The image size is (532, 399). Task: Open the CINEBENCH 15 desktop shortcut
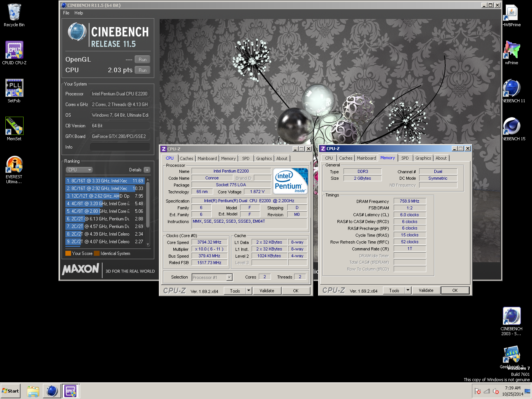click(x=511, y=129)
